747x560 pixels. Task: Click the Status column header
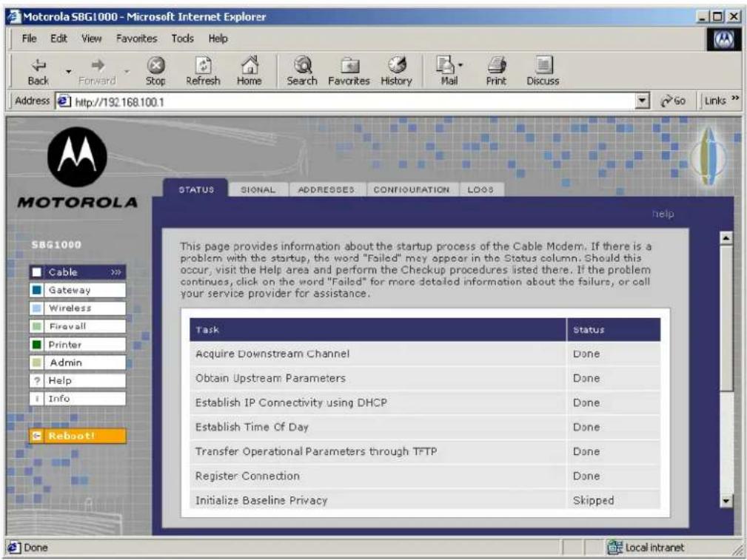[614, 329]
